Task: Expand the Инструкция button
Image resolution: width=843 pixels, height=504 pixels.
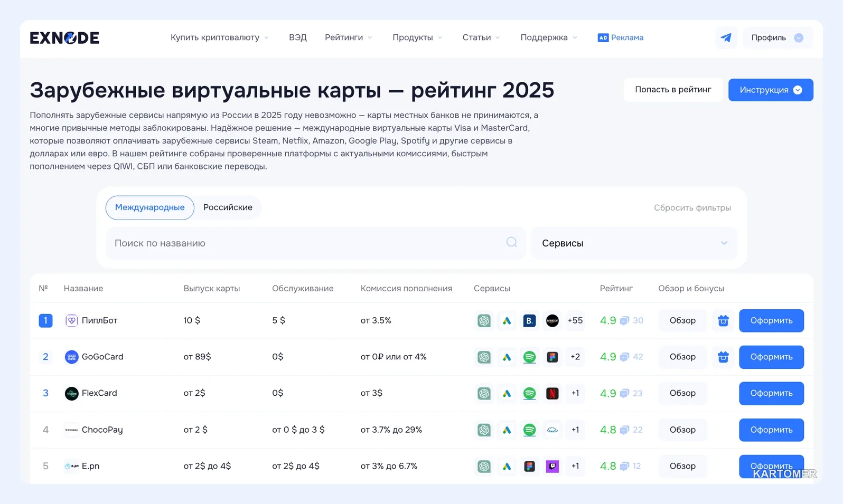Action: [771, 90]
